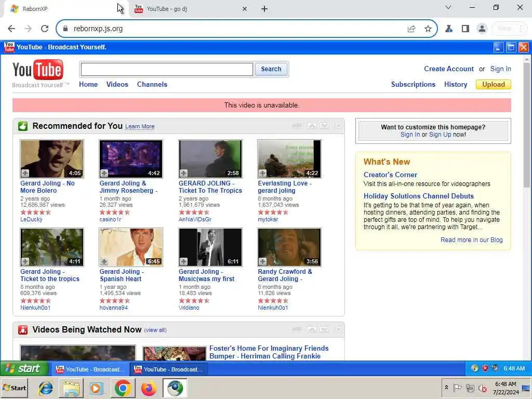The image size is (532, 399).
Task: Add 'Randy Crawford' video to queue with plus icon
Action: point(262,261)
